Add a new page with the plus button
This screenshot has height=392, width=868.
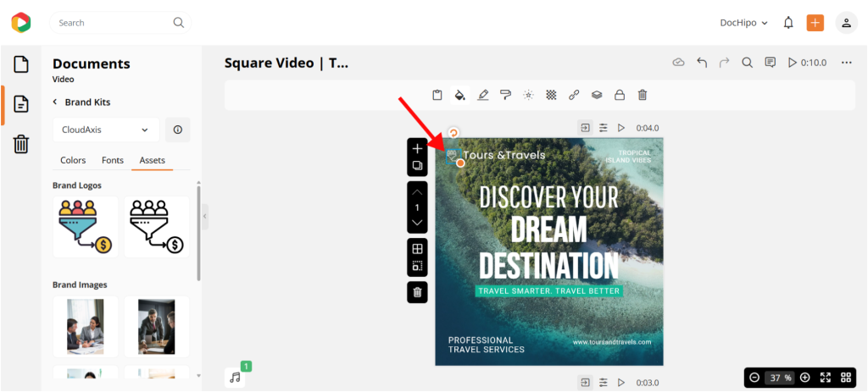[417, 149]
